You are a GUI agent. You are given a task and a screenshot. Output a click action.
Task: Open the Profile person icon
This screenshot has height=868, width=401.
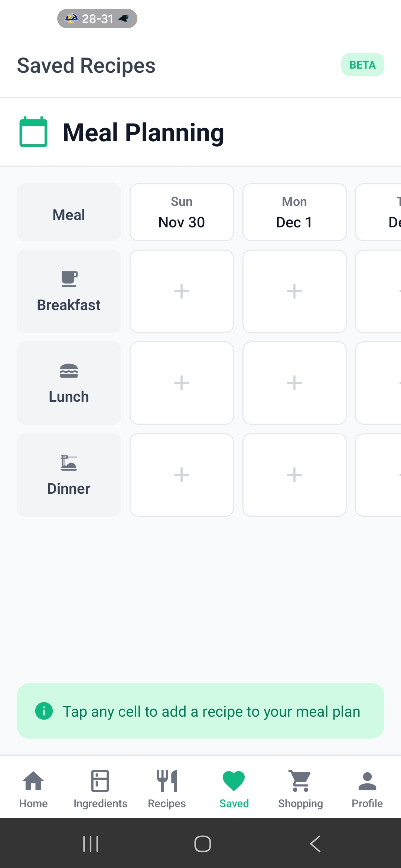tap(367, 780)
